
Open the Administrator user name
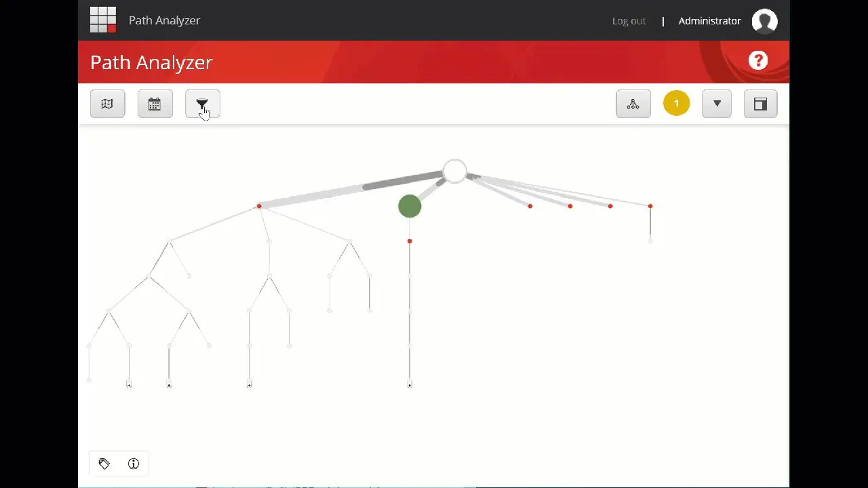click(709, 21)
